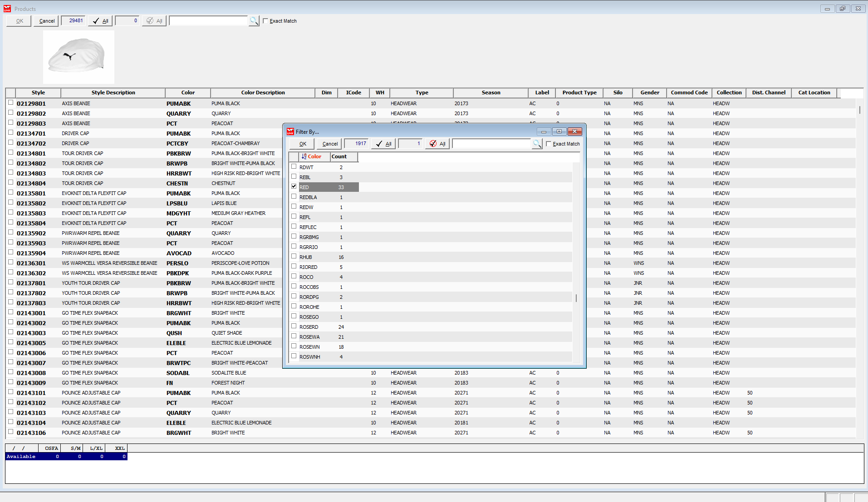Screen dimensions: 868x502
Task: Click the search magnifier in Products toolbar
Action: click(x=254, y=21)
